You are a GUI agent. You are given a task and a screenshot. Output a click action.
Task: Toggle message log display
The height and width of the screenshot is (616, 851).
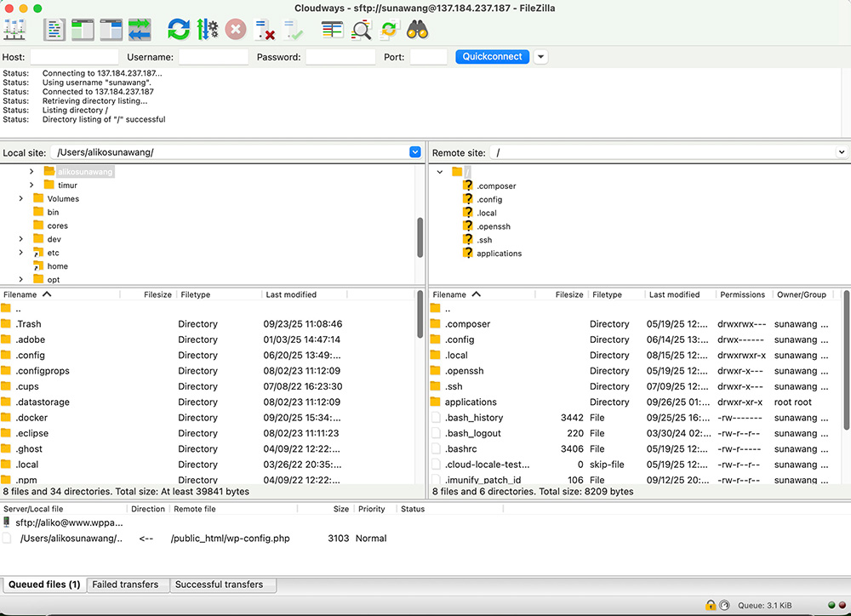(x=54, y=30)
